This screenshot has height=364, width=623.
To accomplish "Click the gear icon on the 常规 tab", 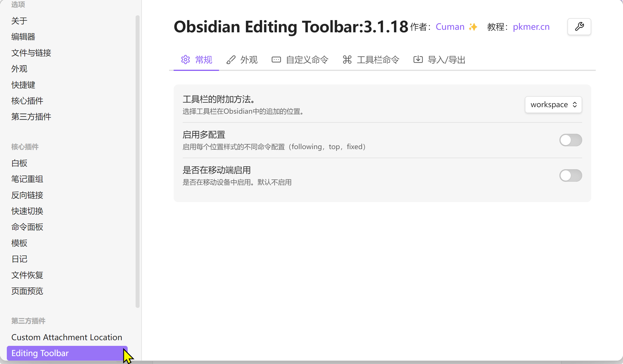I will tap(185, 60).
